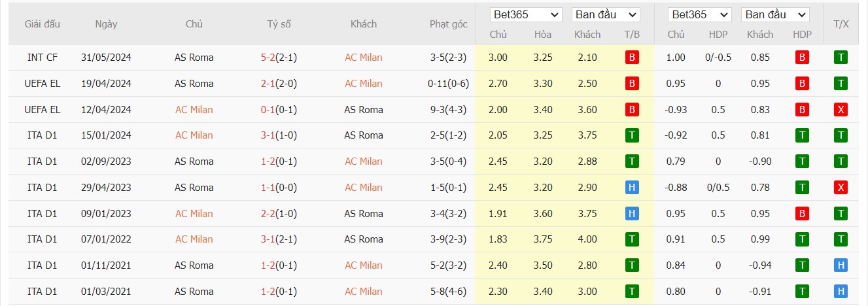Click the UEFA EL league cell for 19/04/2024

coord(43,83)
